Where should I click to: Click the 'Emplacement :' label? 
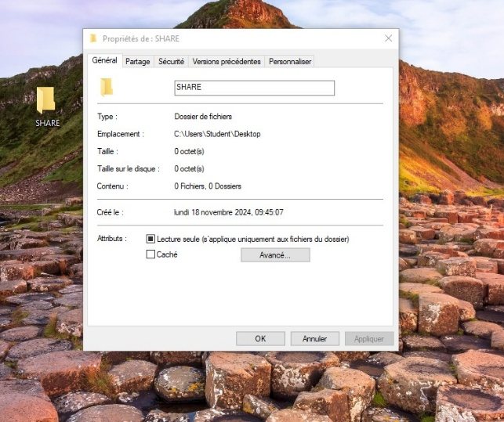click(121, 134)
